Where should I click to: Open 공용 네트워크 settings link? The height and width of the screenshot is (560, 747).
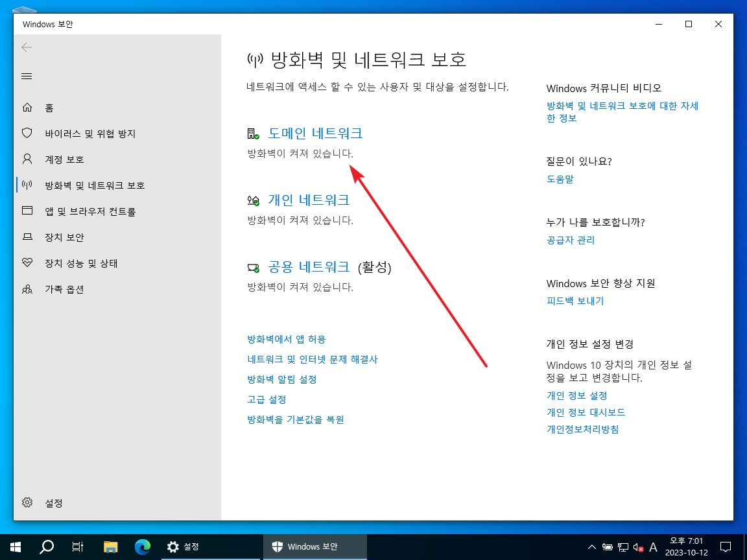coord(309,266)
